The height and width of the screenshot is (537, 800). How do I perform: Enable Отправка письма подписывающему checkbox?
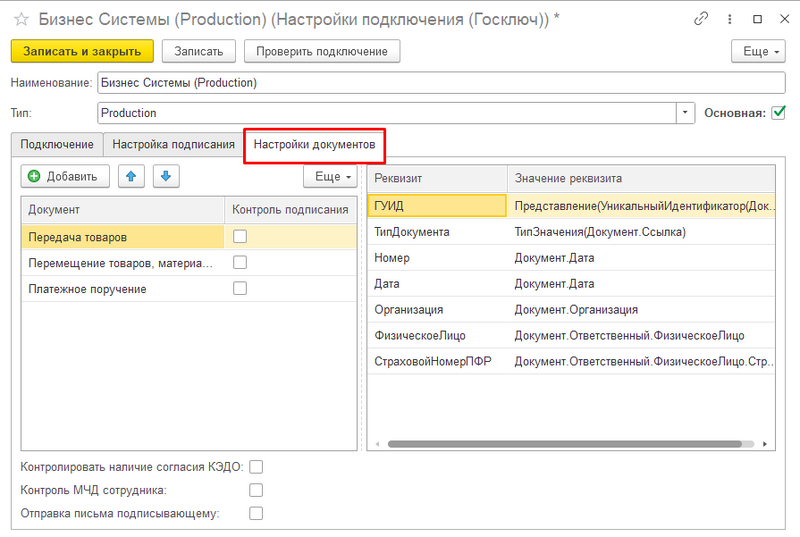point(256,514)
